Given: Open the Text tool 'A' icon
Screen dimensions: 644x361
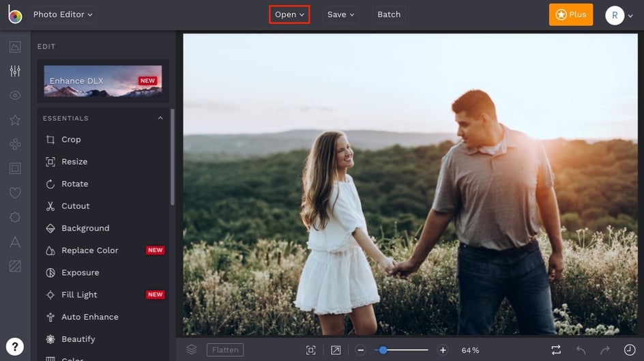Looking at the screenshot, I should (15, 242).
